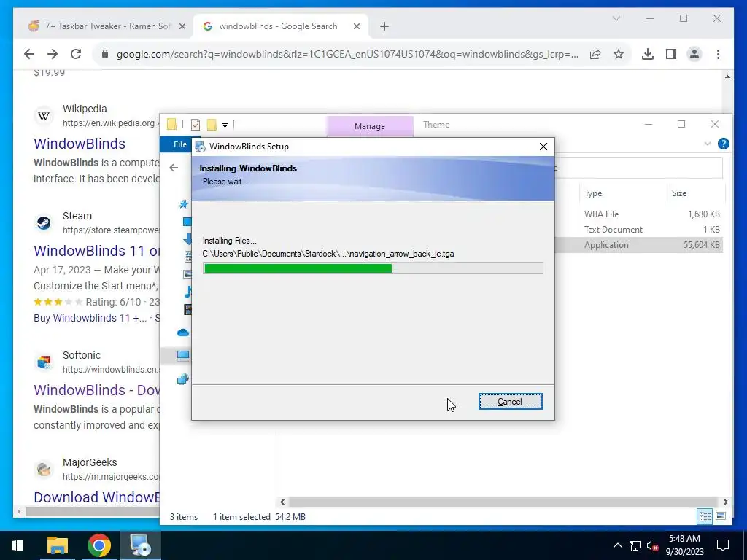Close the WindowBlinds Setup dialog
Image resolution: width=747 pixels, height=560 pixels.
[x=543, y=147]
